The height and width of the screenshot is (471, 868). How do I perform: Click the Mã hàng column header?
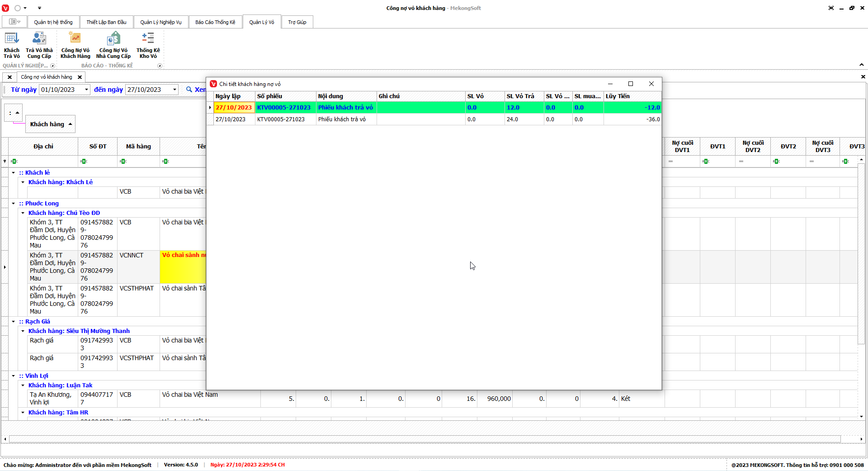(x=138, y=147)
